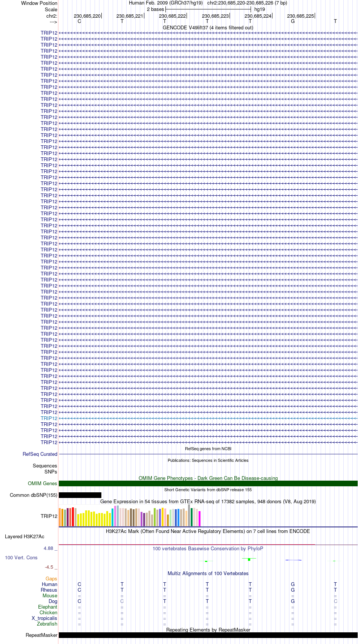358x644 pixels.
Task: Open Short Genetic Variants from dbSNP release 155 title
Action: 208,490
